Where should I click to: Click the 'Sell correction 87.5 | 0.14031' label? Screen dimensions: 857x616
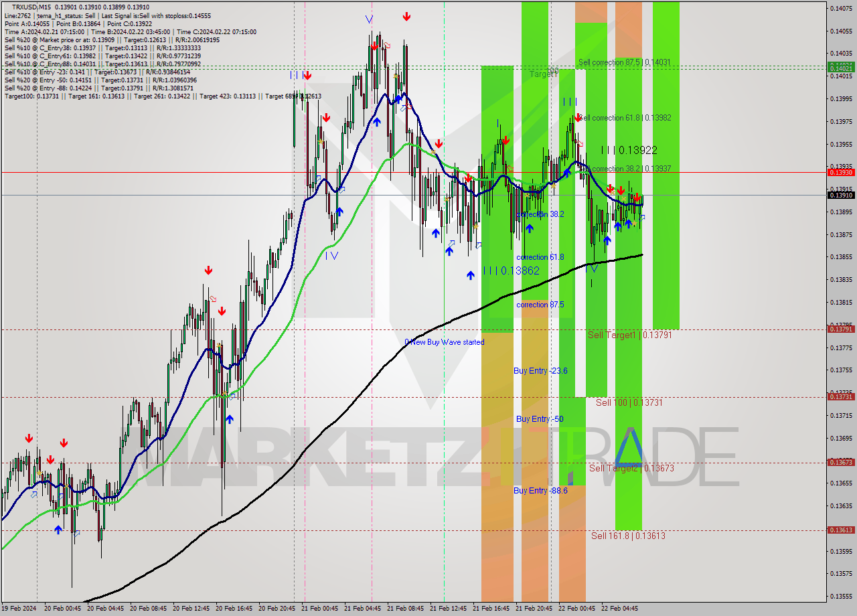coord(625,62)
